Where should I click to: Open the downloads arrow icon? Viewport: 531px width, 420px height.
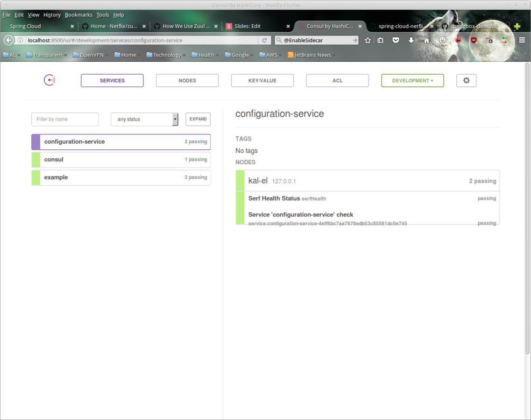[x=411, y=40]
